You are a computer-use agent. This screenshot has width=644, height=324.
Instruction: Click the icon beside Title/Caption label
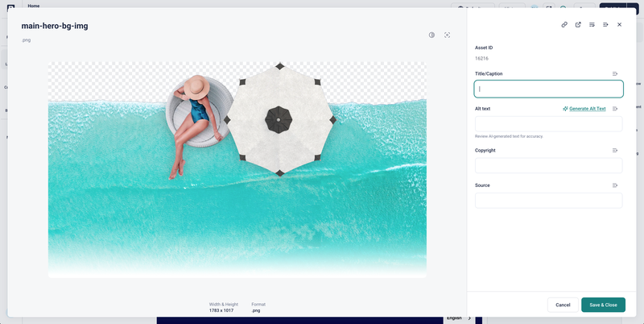615,74
